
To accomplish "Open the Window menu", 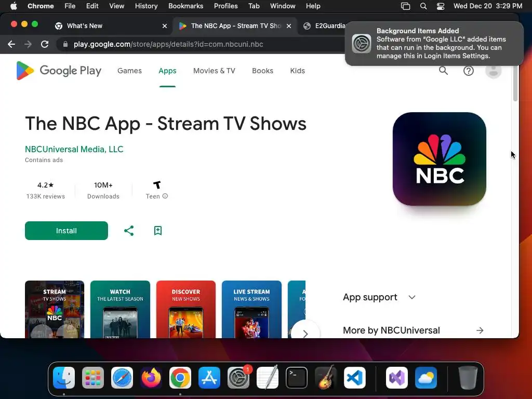I will [x=283, y=6].
